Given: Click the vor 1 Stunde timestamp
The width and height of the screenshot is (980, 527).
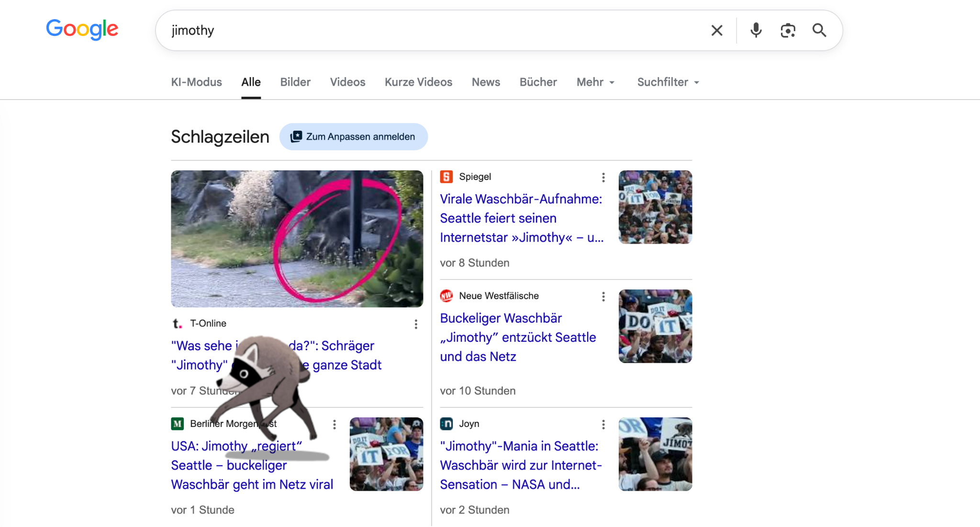Looking at the screenshot, I should click(203, 510).
